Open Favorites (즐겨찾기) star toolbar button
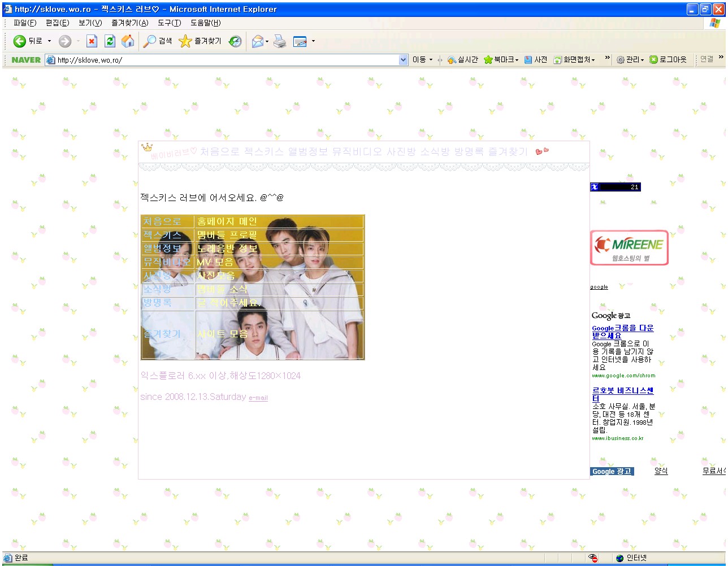Image resolution: width=728 pixels, height=566 pixels. click(x=200, y=41)
